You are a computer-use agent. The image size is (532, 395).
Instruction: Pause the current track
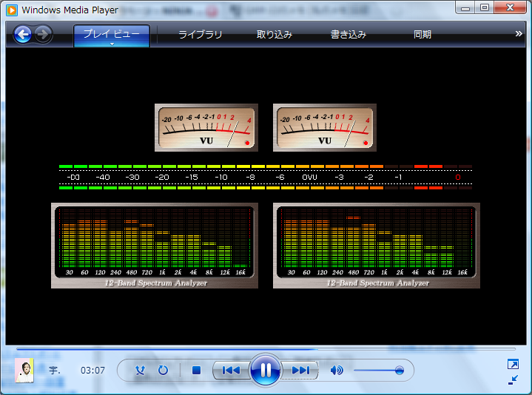click(x=266, y=370)
